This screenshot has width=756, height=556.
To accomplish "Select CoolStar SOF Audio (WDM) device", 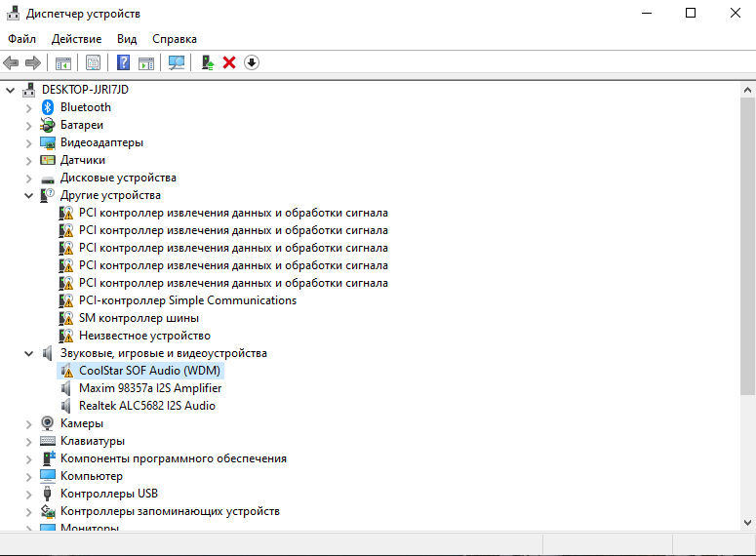I will pos(150,371).
